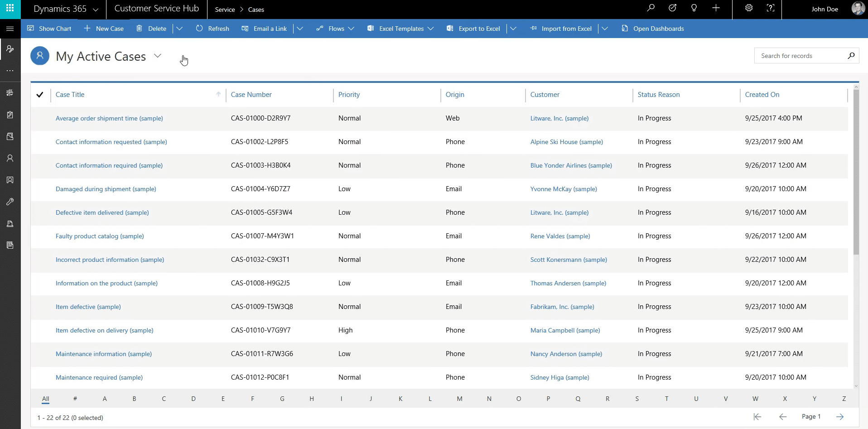This screenshot has width=868, height=429.
Task: Click the plus quick create icon
Action: point(716,8)
